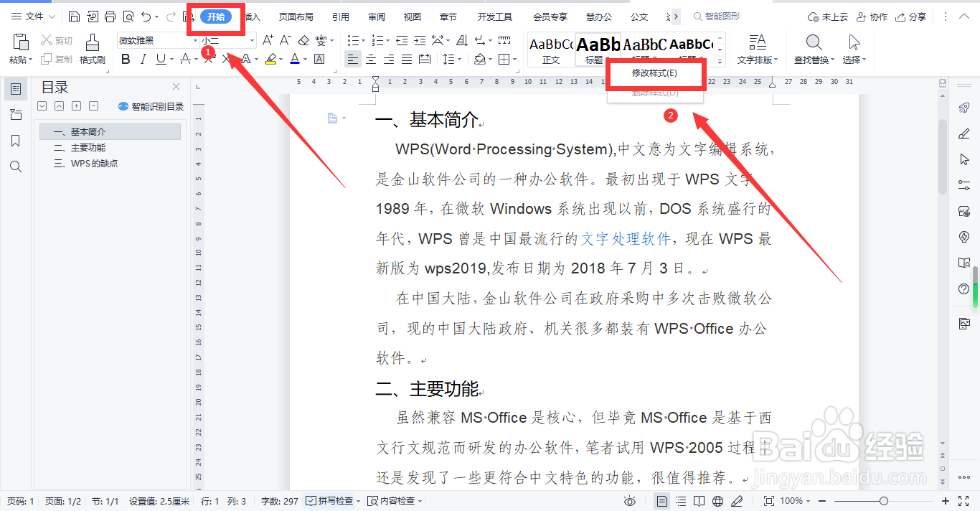Viewport: 980px width, 511px height.
Task: Apply Italic formatting
Action: coord(143,60)
